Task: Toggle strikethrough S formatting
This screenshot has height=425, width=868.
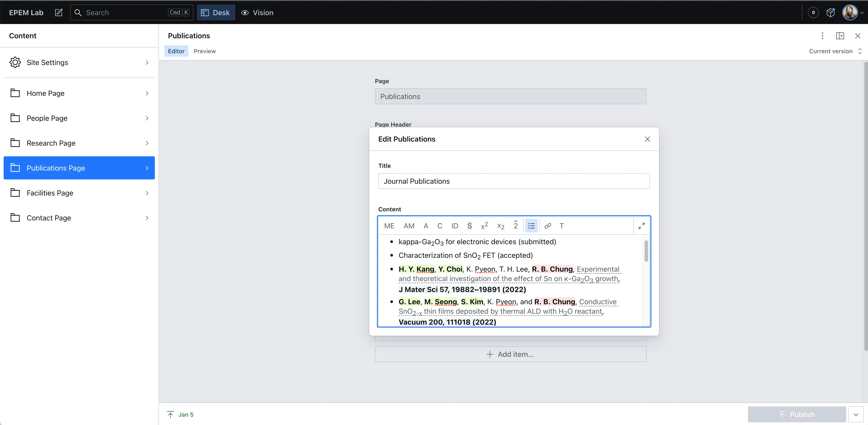Action: (469, 226)
